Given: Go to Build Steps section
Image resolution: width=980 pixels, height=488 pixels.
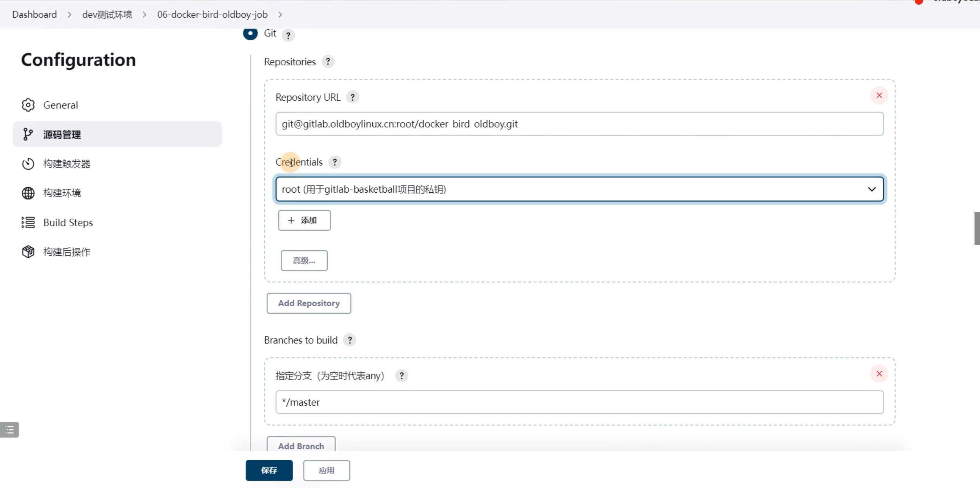Looking at the screenshot, I should point(68,222).
